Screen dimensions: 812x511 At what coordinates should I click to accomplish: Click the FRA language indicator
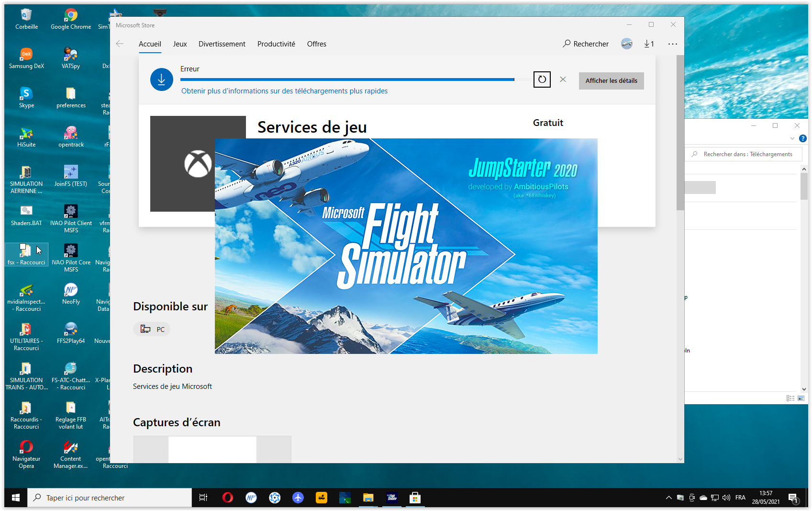(x=740, y=498)
